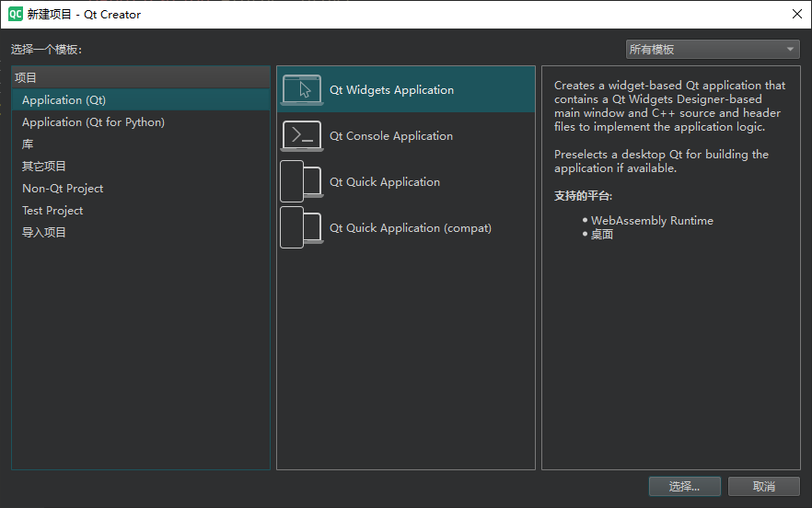Click the 桌面 platform entry
This screenshot has width=812, height=508.
pyautogui.click(x=602, y=235)
